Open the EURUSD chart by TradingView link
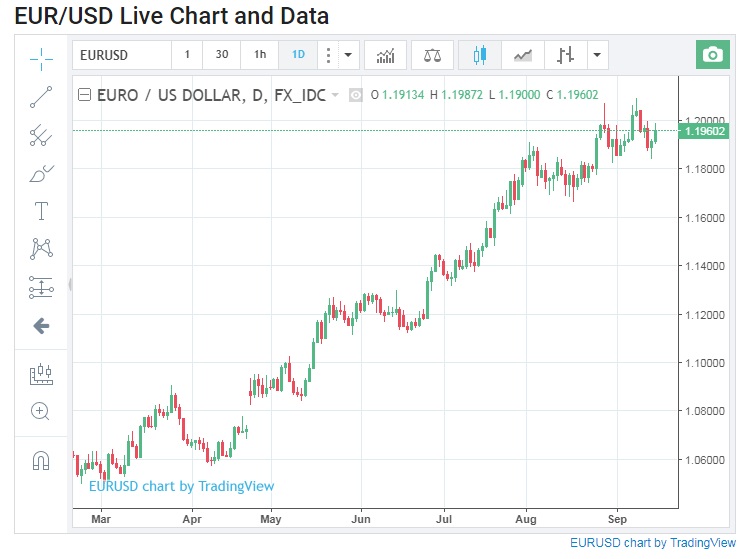The width and height of the screenshot is (740, 559). [652, 543]
